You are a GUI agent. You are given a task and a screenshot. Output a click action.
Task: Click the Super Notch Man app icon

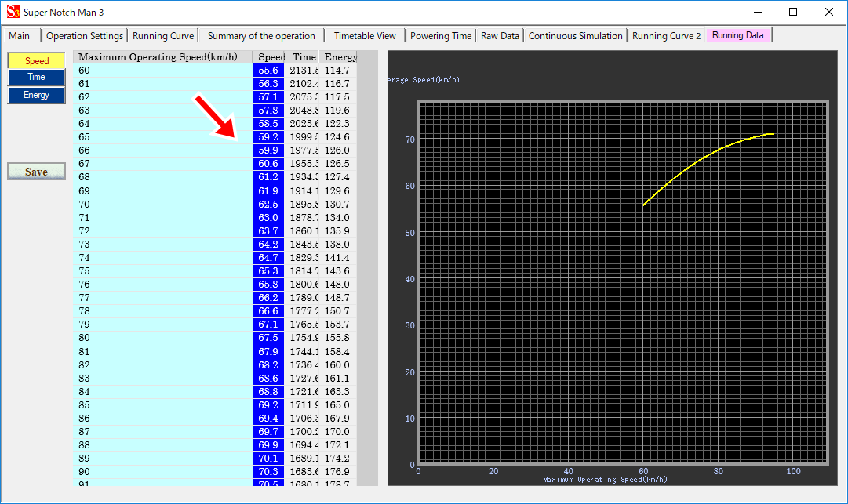tap(13, 13)
